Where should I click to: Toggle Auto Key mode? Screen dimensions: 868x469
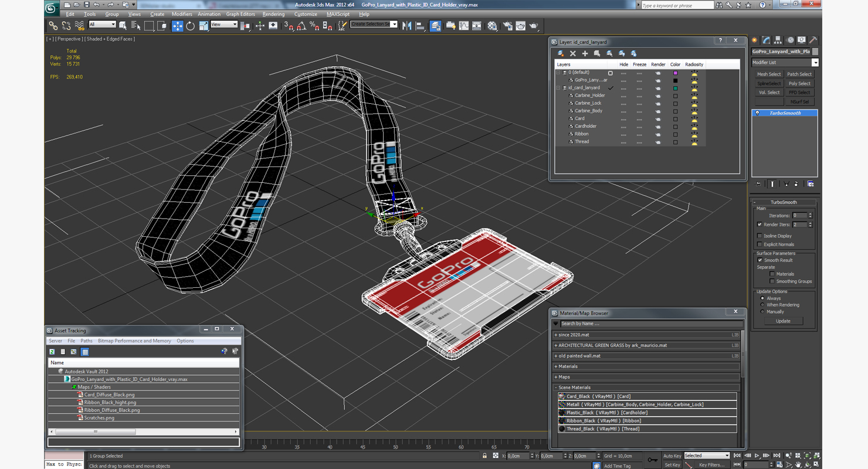pos(672,456)
